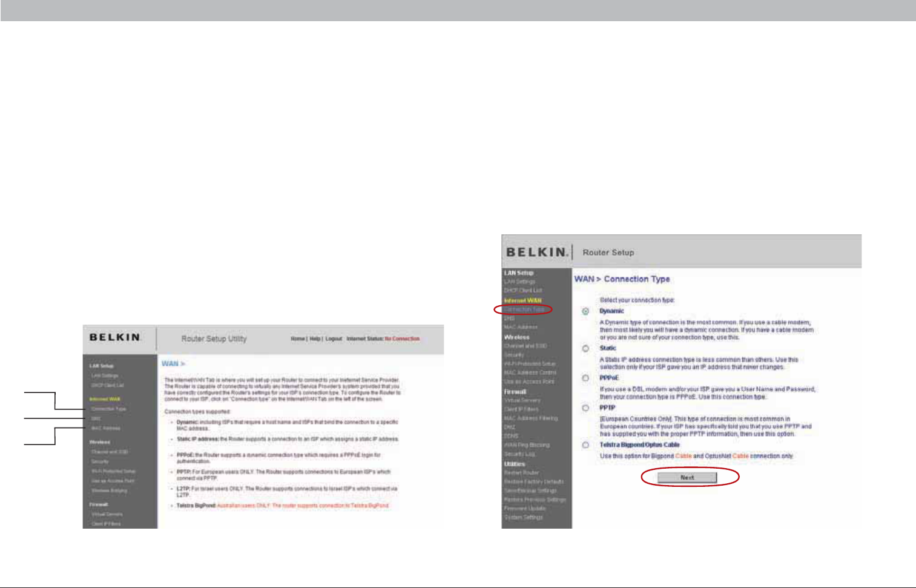Click the Utilities sidebar heading

coord(515,464)
